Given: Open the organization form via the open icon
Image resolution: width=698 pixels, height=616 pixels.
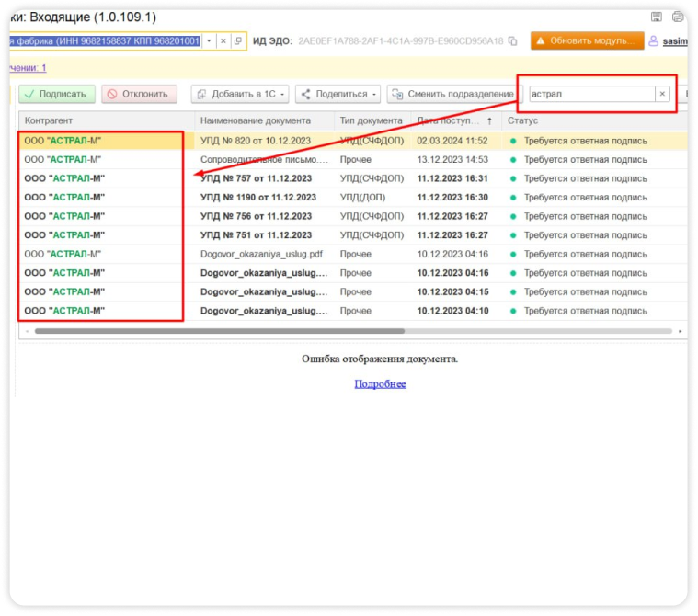Looking at the screenshot, I should tap(237, 41).
